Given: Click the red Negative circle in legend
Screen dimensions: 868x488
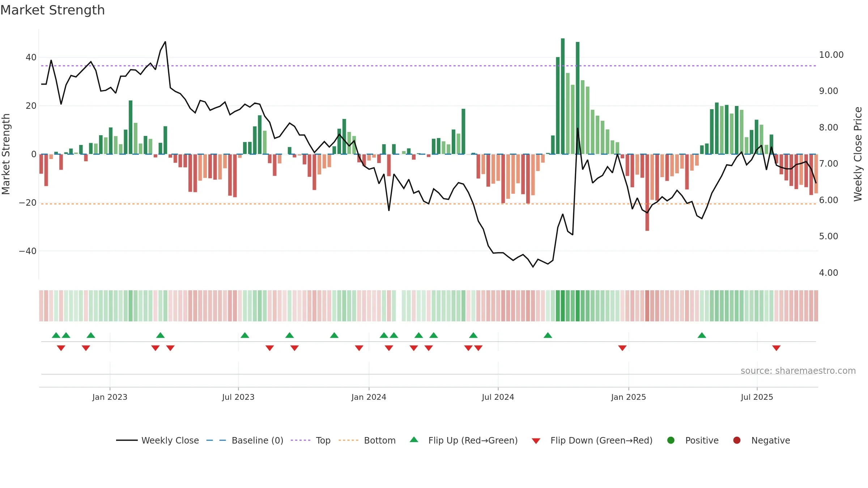Looking at the screenshot, I should (737, 440).
